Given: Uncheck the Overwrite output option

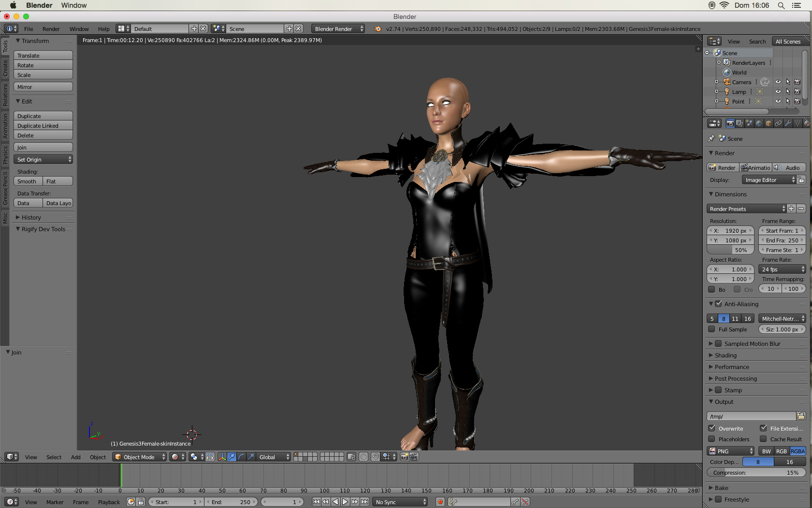Looking at the screenshot, I should [x=712, y=428].
